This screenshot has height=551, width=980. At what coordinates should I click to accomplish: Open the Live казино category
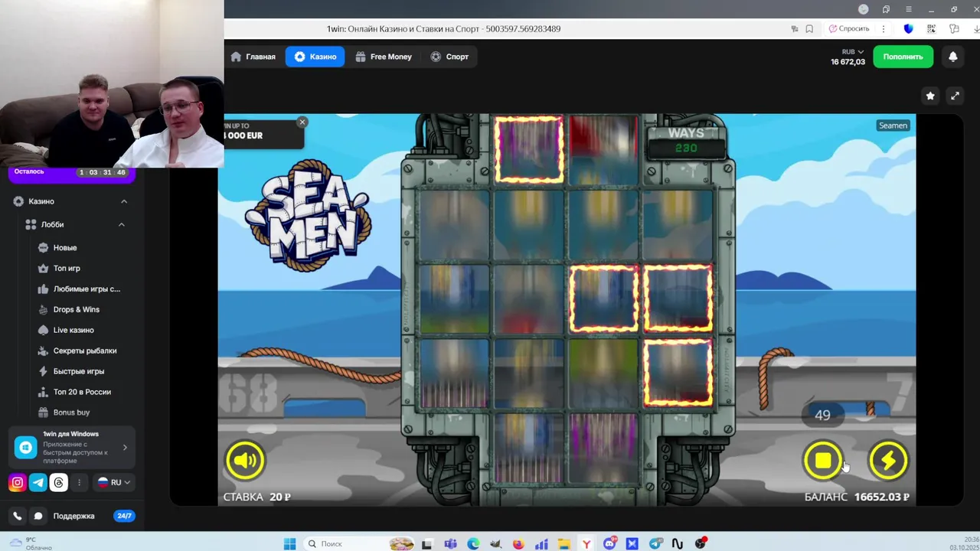73,331
